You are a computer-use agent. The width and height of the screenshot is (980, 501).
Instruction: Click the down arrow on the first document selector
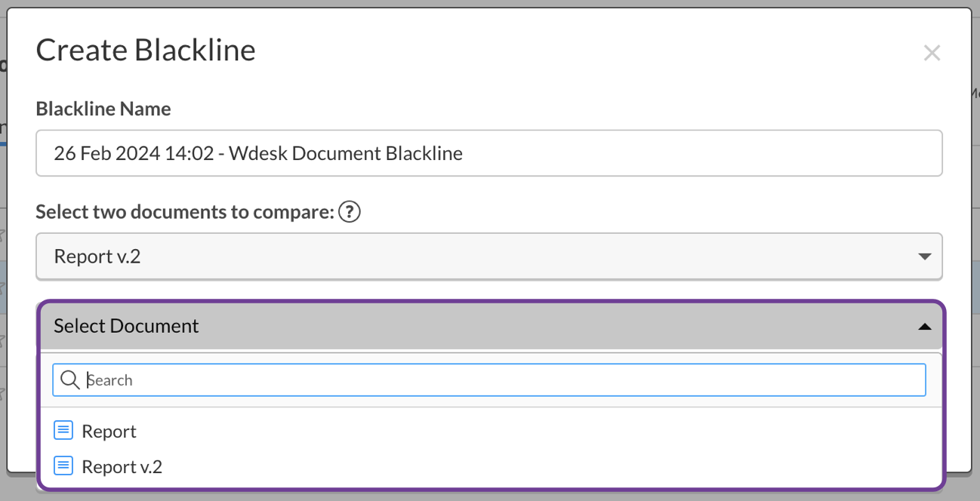coord(924,257)
